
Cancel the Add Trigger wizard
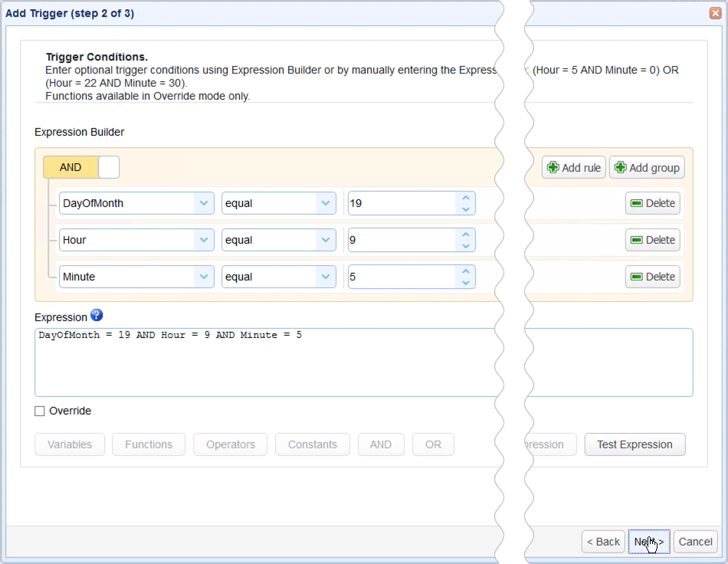[695, 542]
